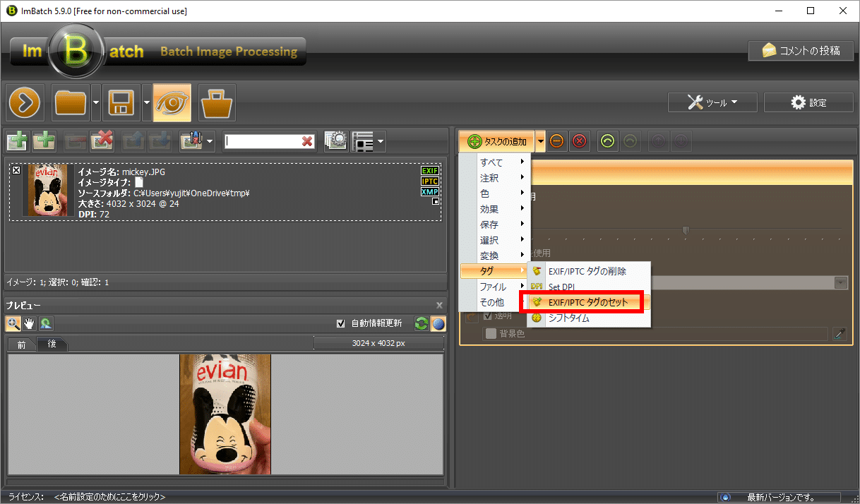Pick background color with eyedropper icon
This screenshot has width=860, height=504.
coord(840,334)
